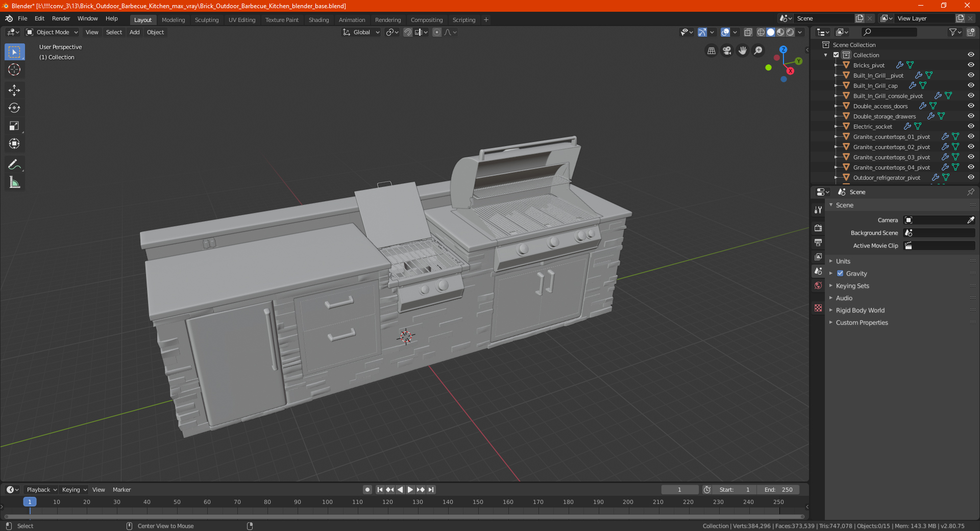Toggle X-ray mode

[748, 32]
